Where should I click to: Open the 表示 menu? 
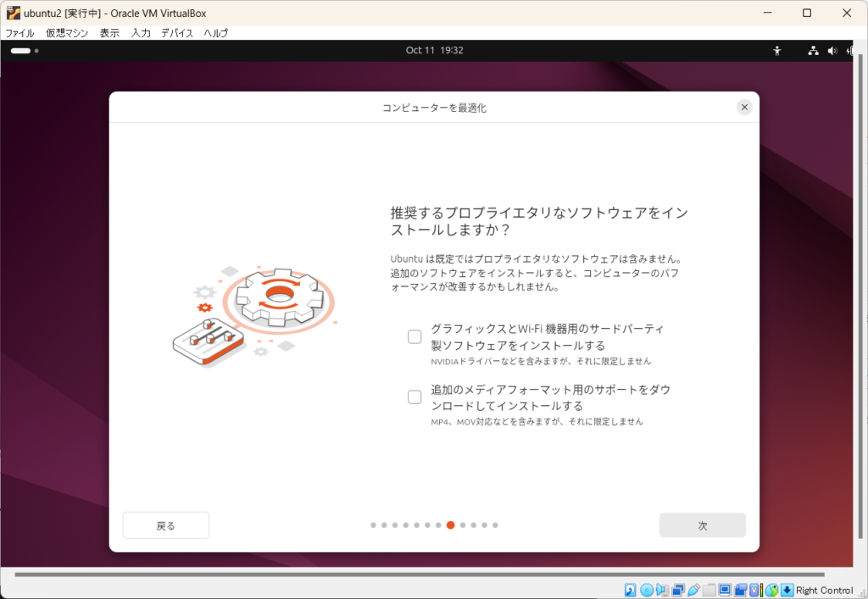coord(109,33)
